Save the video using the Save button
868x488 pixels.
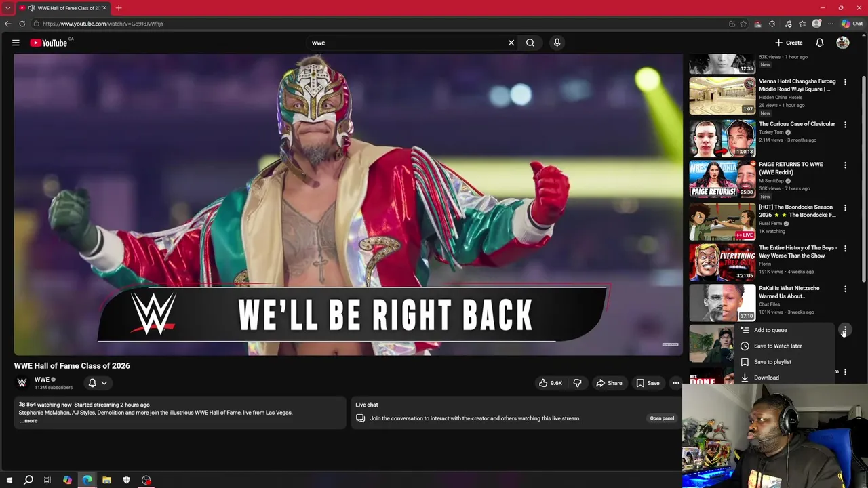coord(648,383)
